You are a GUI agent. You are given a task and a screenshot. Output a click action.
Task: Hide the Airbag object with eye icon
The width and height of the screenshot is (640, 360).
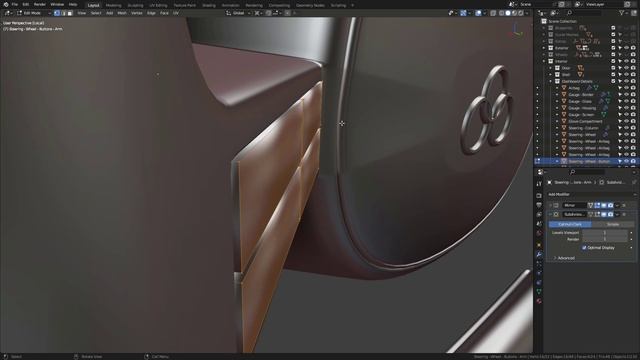pyautogui.click(x=627, y=88)
